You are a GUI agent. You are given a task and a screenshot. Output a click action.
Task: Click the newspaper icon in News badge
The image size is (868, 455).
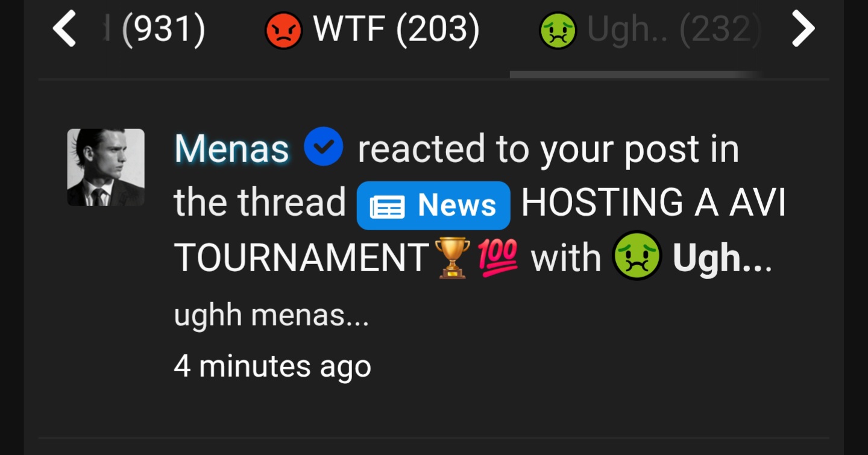pos(387,206)
